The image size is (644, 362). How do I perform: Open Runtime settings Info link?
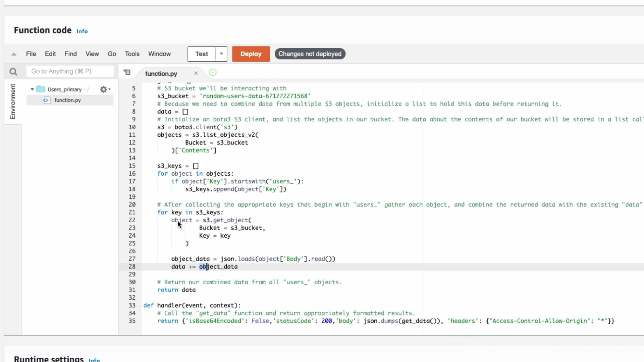tap(94, 360)
